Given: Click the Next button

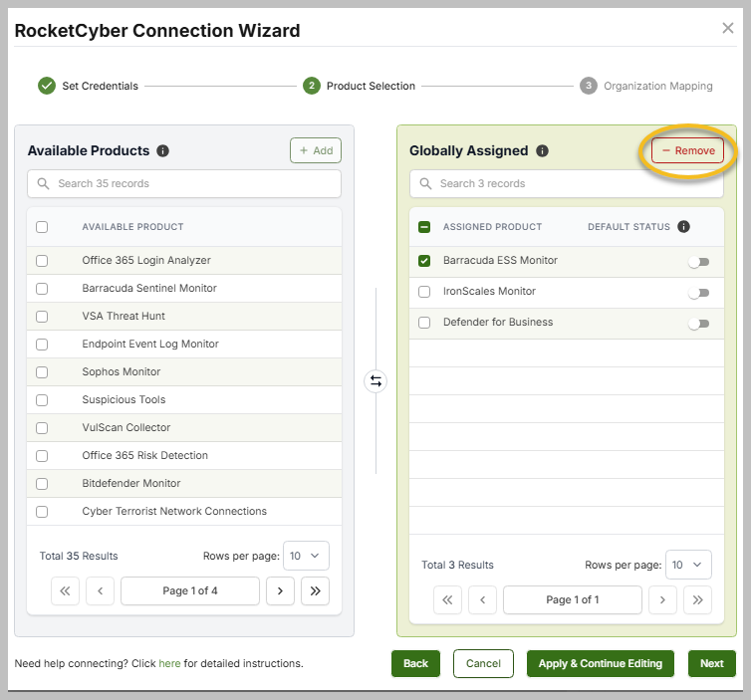Looking at the screenshot, I should pos(712,663).
